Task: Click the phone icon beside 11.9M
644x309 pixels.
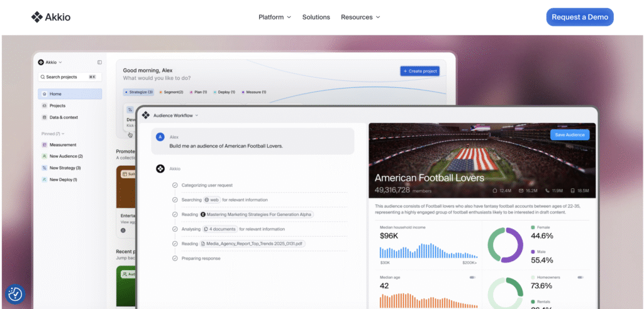Action: click(547, 191)
